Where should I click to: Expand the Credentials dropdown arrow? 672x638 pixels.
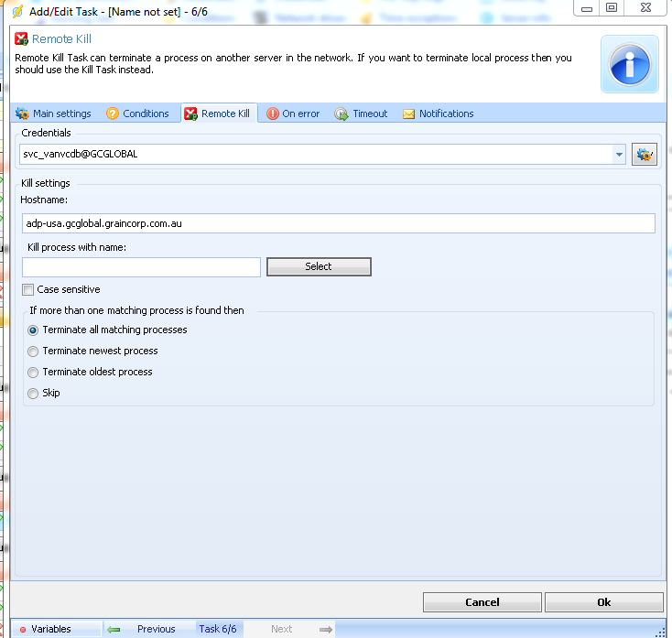620,155
